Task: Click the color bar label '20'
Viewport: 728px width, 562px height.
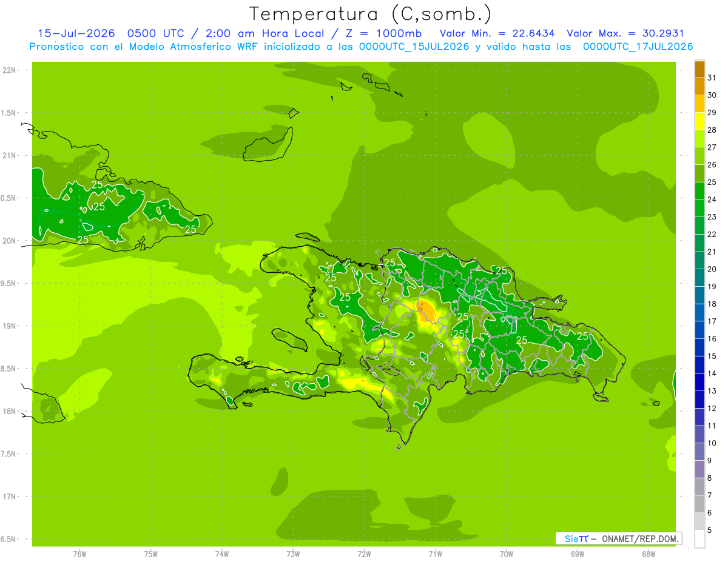Action: point(712,269)
